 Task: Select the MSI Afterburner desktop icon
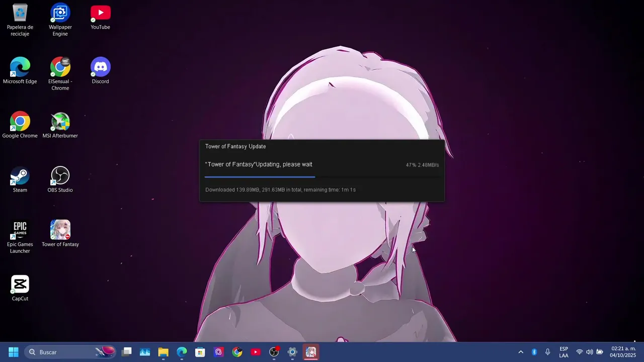click(60, 125)
